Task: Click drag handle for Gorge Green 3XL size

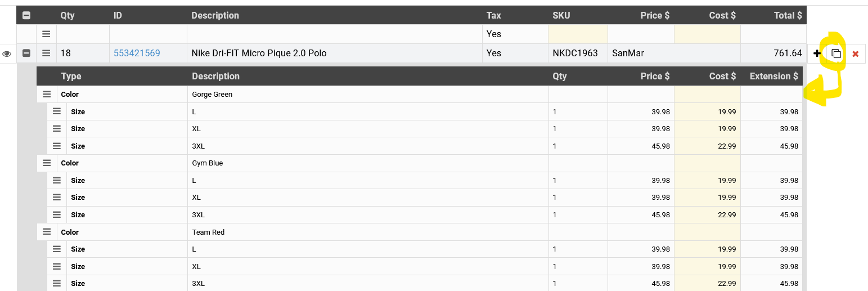Action: click(x=57, y=146)
